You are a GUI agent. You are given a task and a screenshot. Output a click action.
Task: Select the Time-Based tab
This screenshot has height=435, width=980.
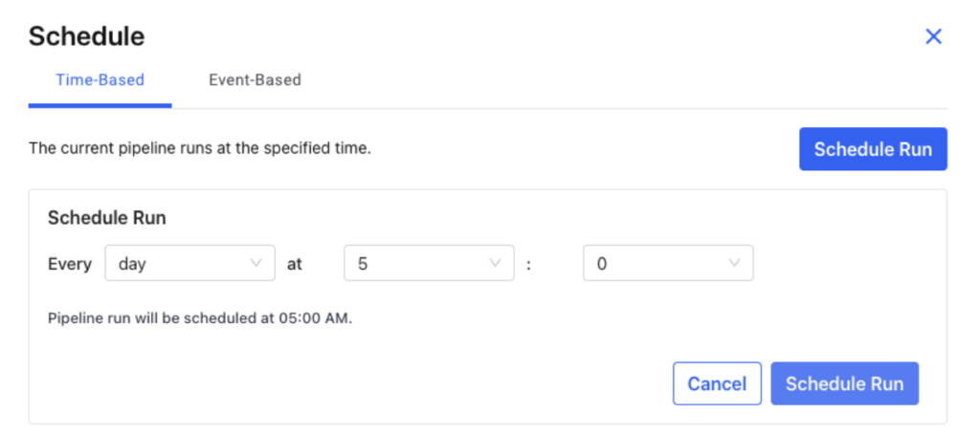tap(100, 80)
